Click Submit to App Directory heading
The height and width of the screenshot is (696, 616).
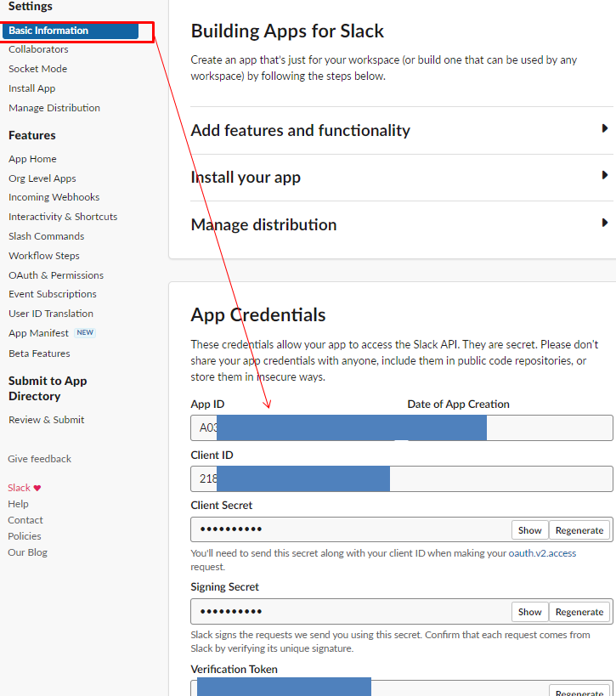48,388
